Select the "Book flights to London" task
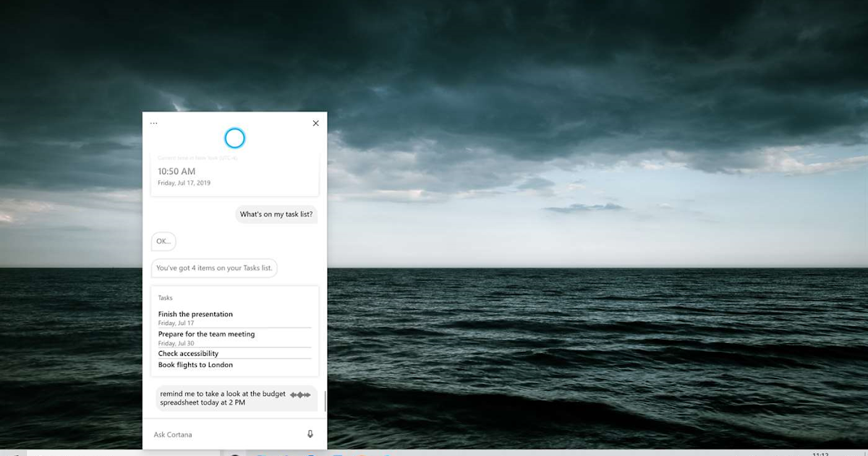 [x=195, y=365]
